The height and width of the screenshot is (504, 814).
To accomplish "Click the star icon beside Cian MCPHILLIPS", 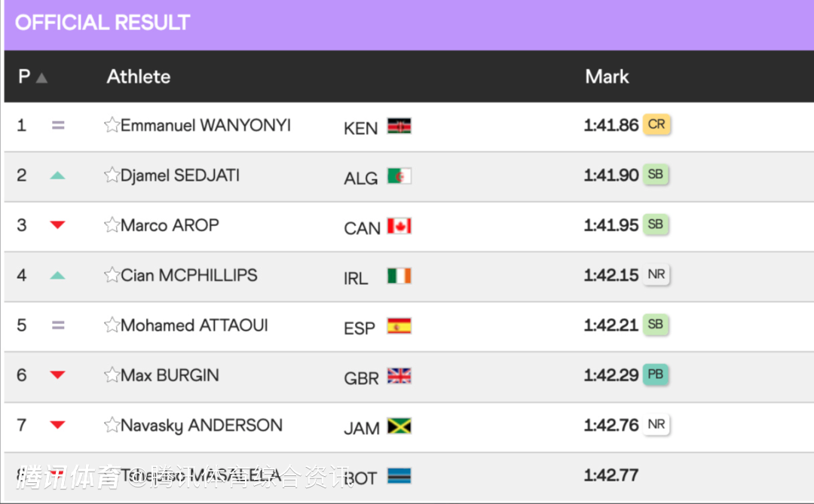I will (x=112, y=275).
